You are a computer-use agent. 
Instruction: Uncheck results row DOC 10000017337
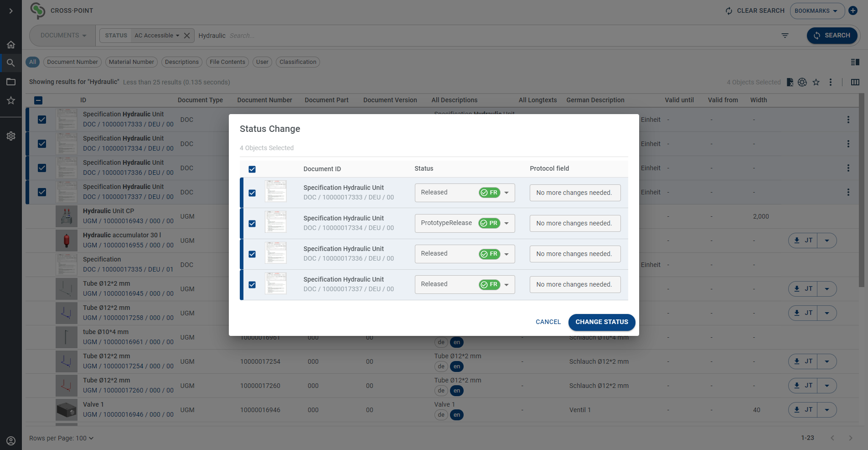42,192
